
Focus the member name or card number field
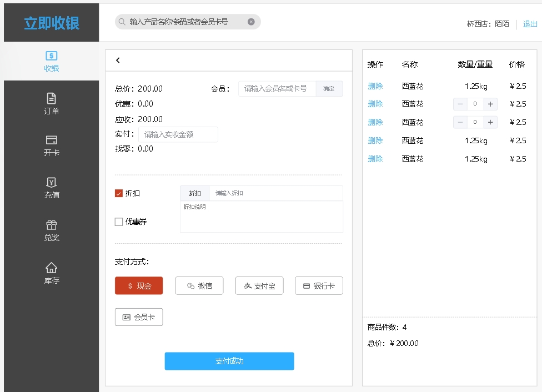point(277,88)
